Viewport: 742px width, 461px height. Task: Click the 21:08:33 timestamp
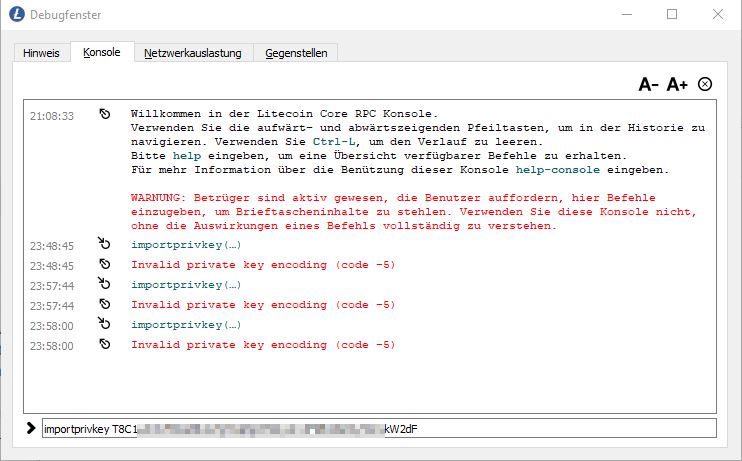[52, 116]
